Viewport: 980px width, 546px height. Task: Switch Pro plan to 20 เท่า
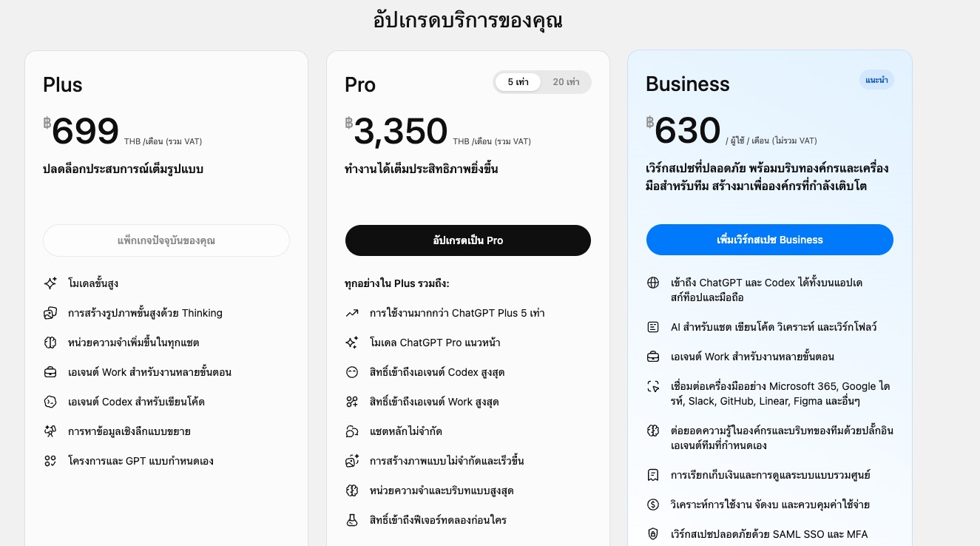pyautogui.click(x=567, y=82)
